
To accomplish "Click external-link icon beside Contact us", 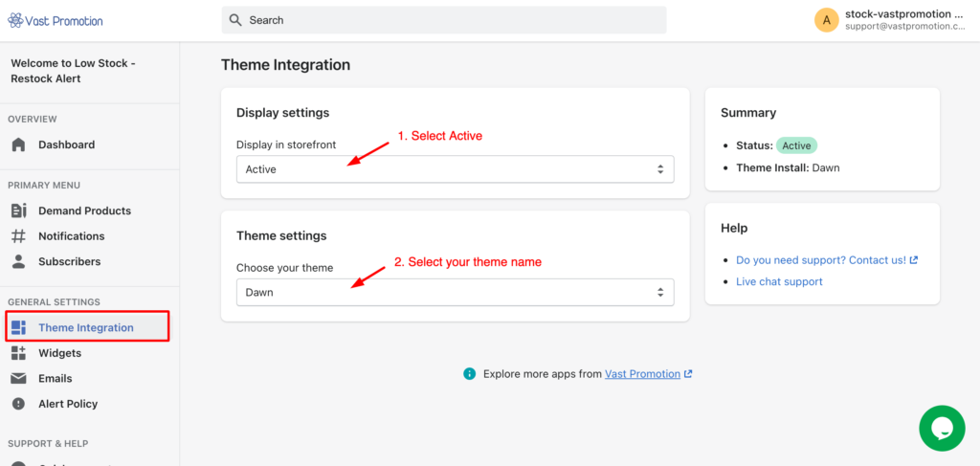I will [x=914, y=260].
